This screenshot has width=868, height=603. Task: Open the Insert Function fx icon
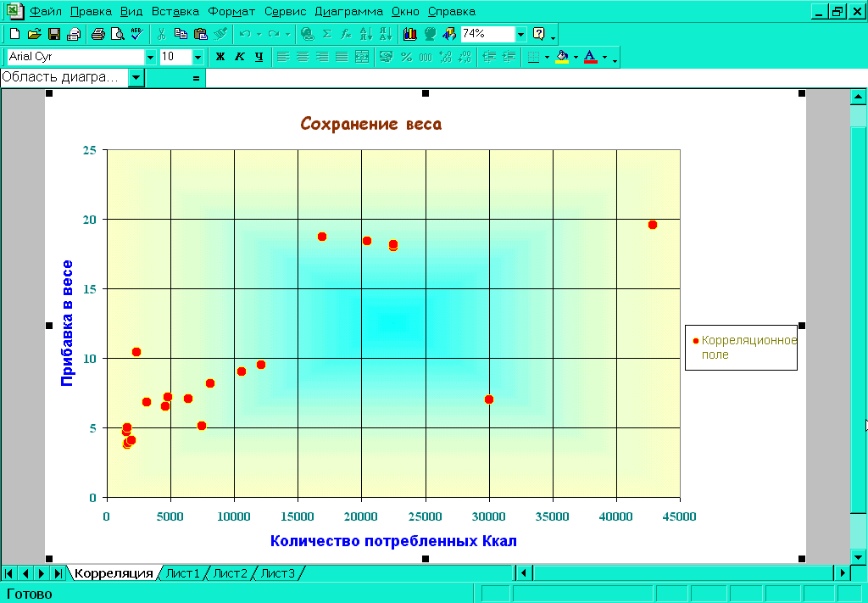click(x=346, y=34)
